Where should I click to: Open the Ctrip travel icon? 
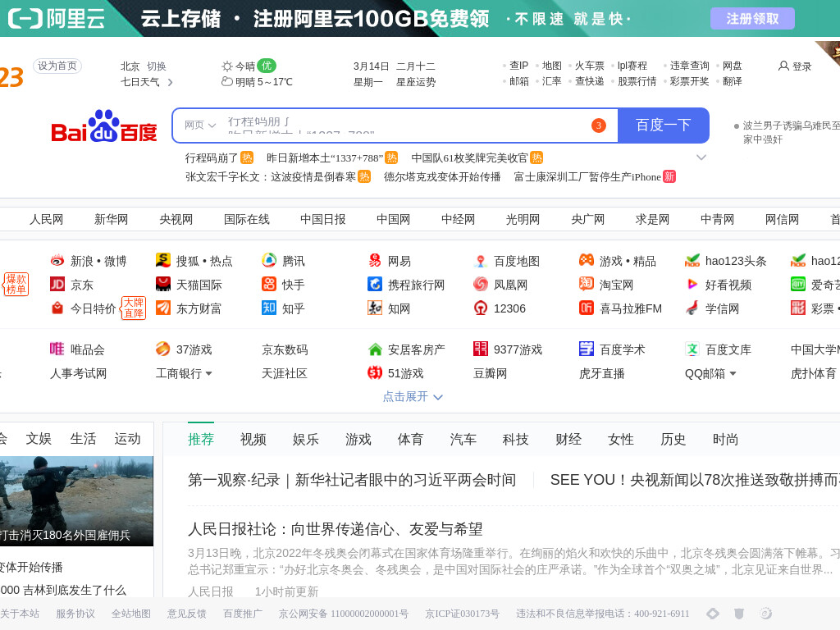coord(375,284)
